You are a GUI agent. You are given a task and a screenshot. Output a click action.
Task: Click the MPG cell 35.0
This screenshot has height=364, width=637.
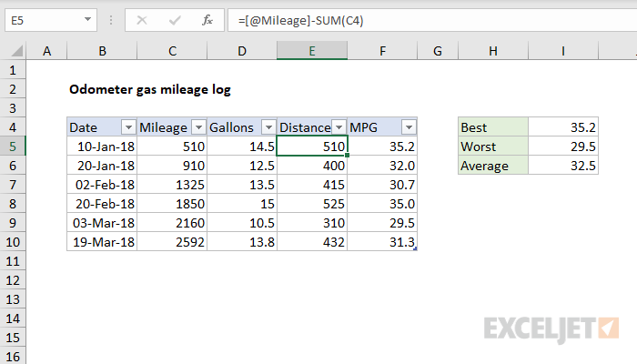tap(382, 204)
